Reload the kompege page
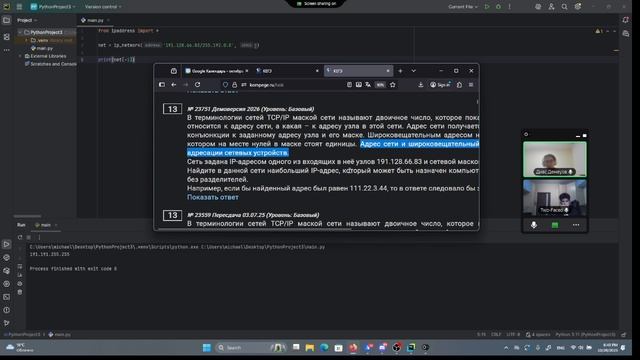This screenshot has height=360, width=640. 198,85
